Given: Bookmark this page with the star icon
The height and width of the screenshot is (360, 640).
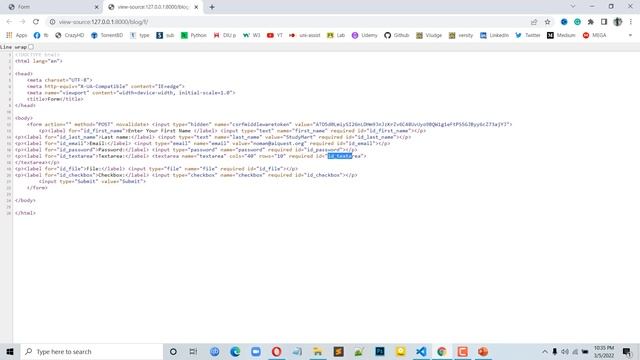Looking at the screenshot, I should click(x=547, y=22).
